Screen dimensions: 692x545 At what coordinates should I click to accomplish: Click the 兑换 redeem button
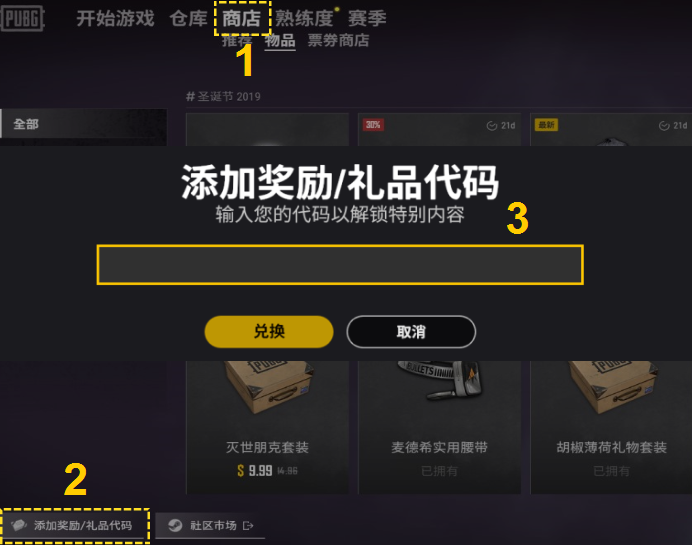(x=269, y=331)
